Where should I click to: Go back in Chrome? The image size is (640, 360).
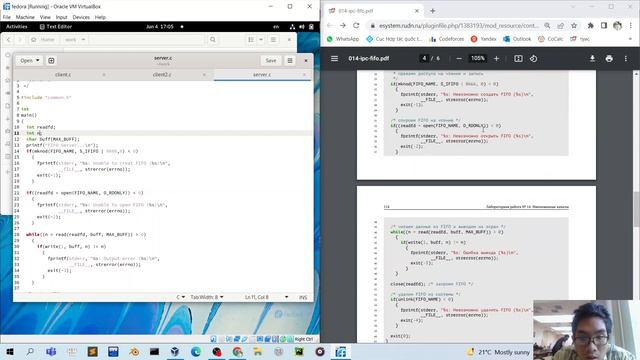[329, 25]
